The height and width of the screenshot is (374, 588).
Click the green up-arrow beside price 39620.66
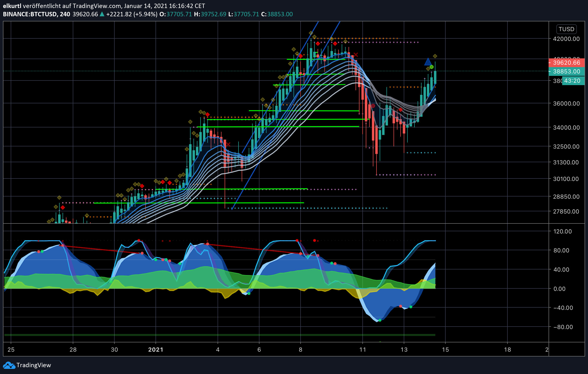click(102, 14)
